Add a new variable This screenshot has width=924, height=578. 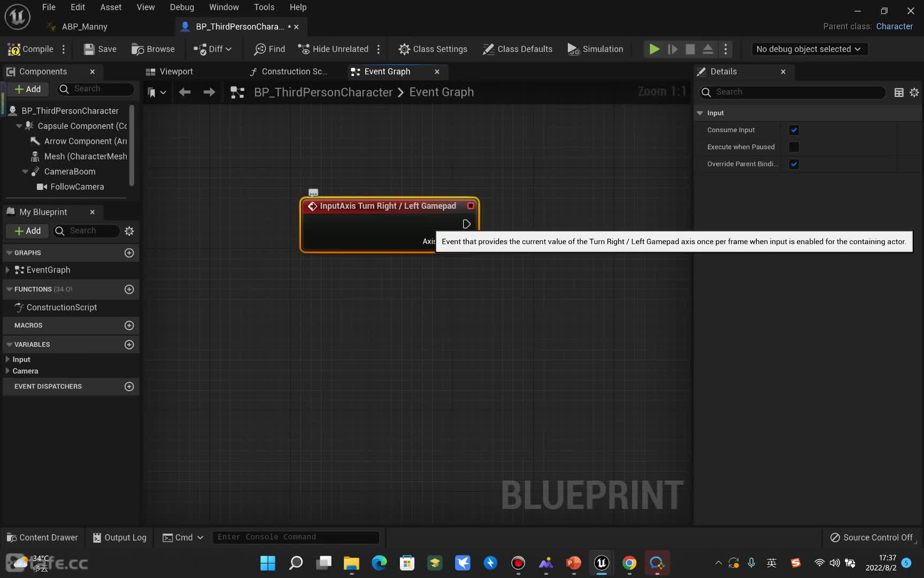129,345
